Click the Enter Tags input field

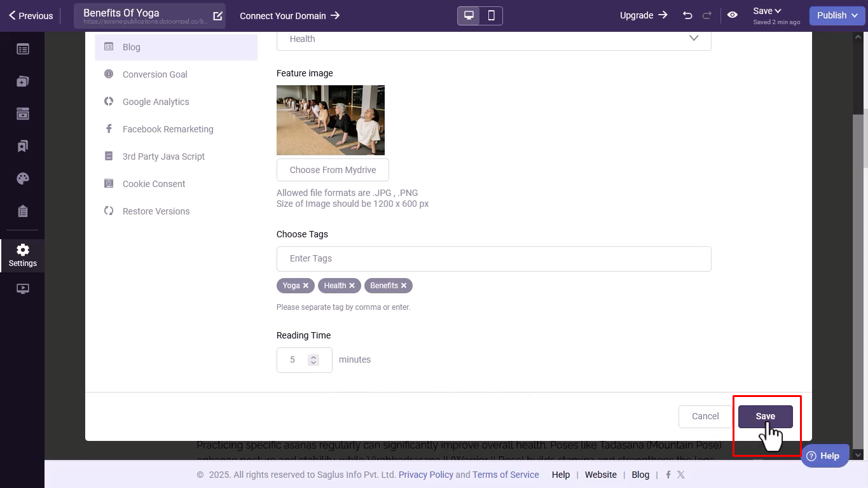click(493, 259)
